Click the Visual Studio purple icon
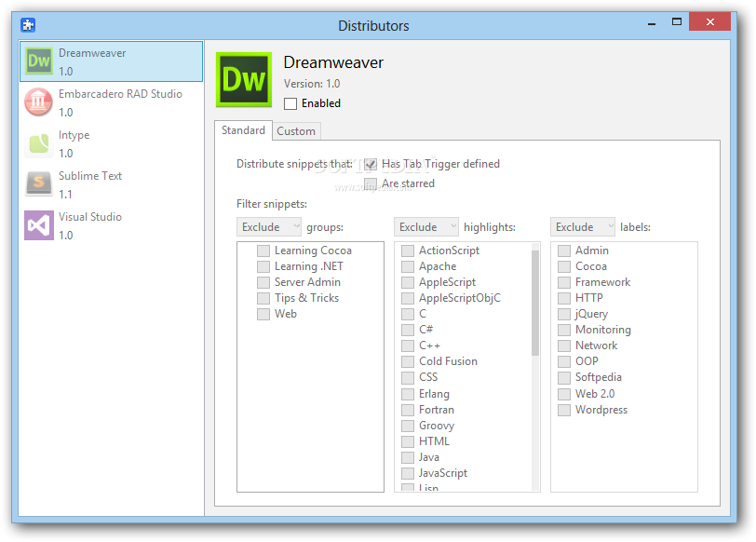 (x=39, y=224)
